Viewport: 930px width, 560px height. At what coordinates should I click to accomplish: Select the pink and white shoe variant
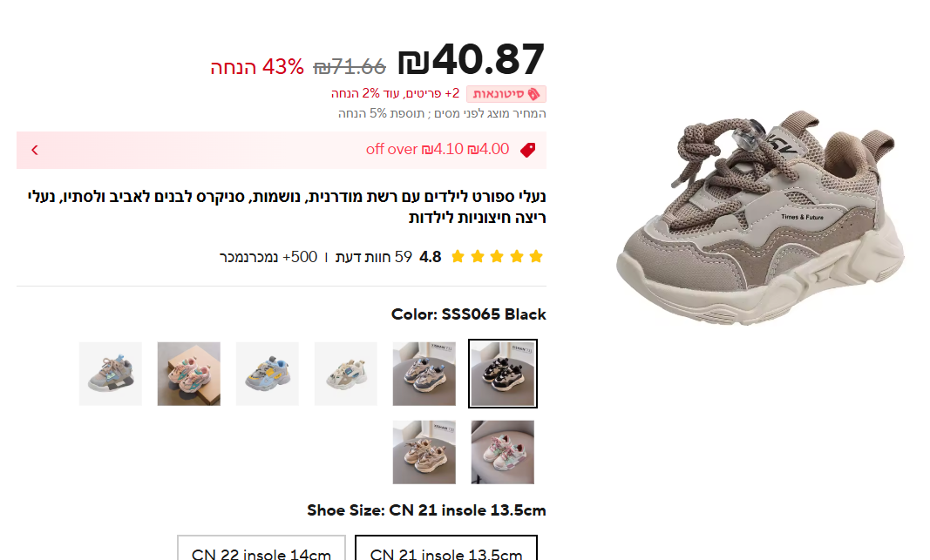point(503,452)
